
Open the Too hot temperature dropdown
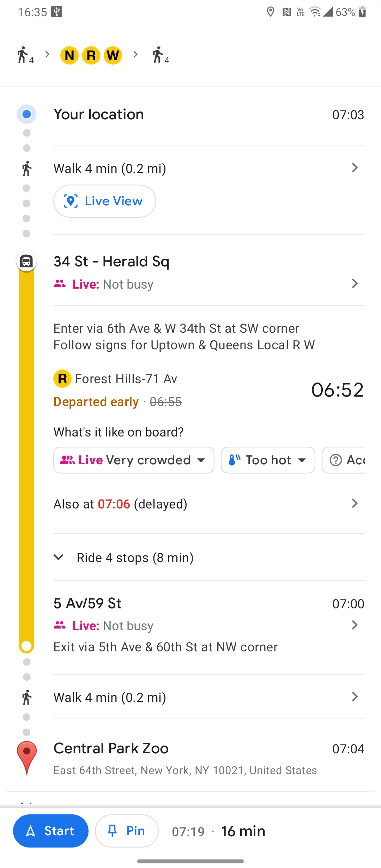[x=268, y=460]
